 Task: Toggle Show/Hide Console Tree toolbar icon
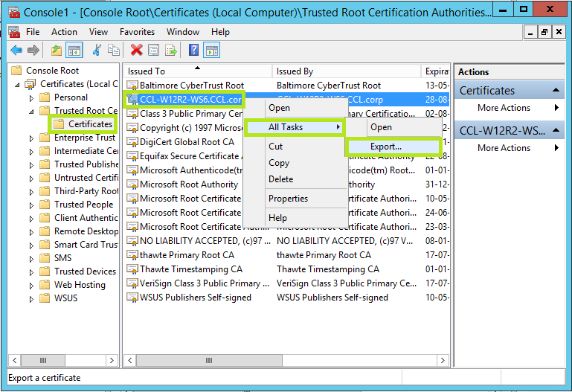tap(74, 51)
